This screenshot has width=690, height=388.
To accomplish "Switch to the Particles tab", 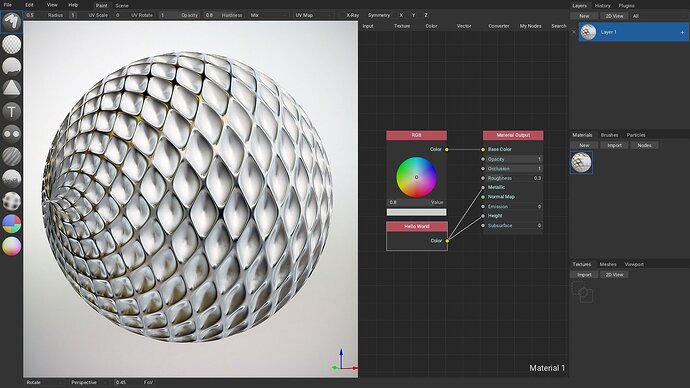I will pyautogui.click(x=636, y=135).
